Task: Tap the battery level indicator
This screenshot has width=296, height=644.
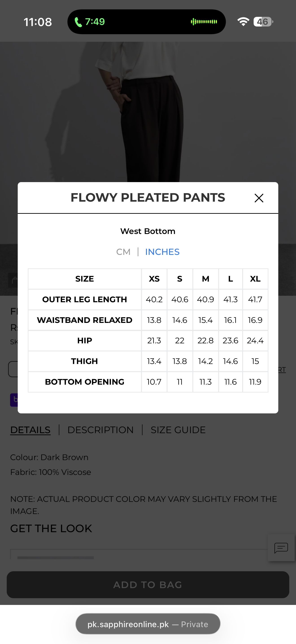Action: coord(263,22)
